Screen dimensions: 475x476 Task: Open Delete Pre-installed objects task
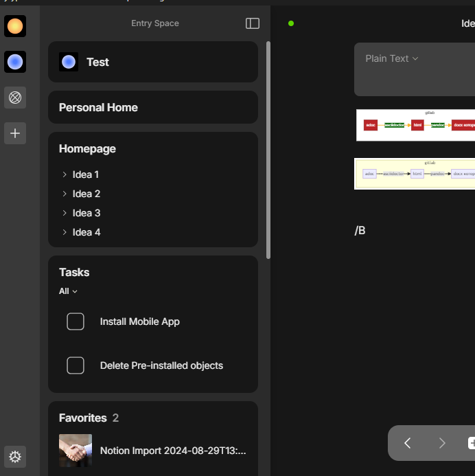pyautogui.click(x=162, y=365)
